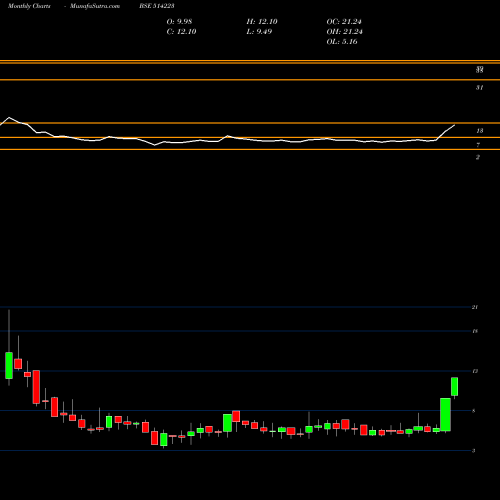Click the "OL: 5.16" reading

click(x=342, y=42)
